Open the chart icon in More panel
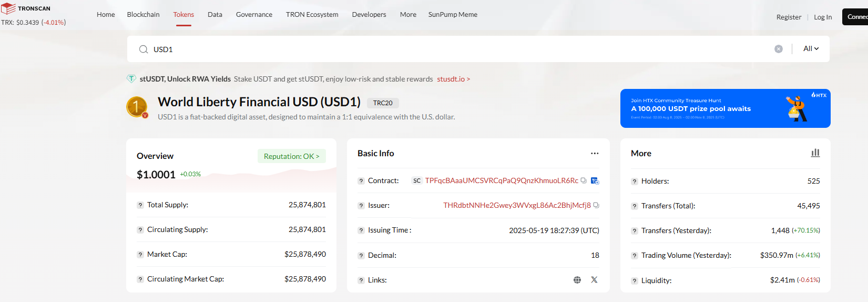This screenshot has width=868, height=302. (815, 153)
